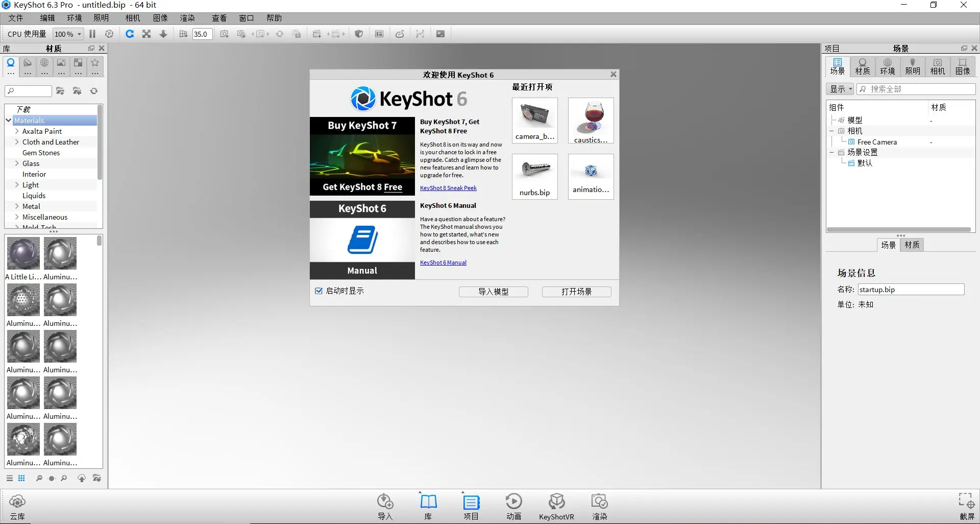
Task: Click the 搜索全部 search field
Action: click(916, 89)
